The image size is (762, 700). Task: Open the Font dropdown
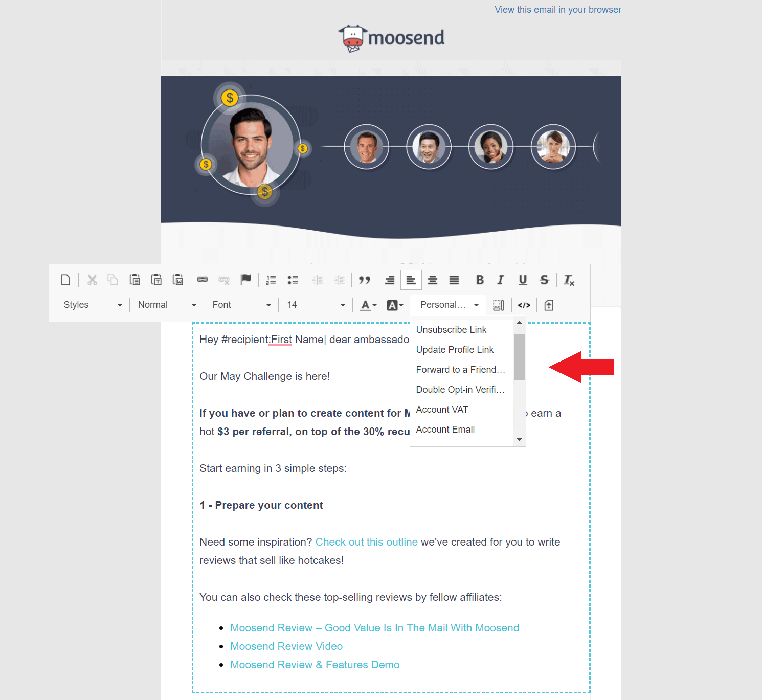click(241, 305)
